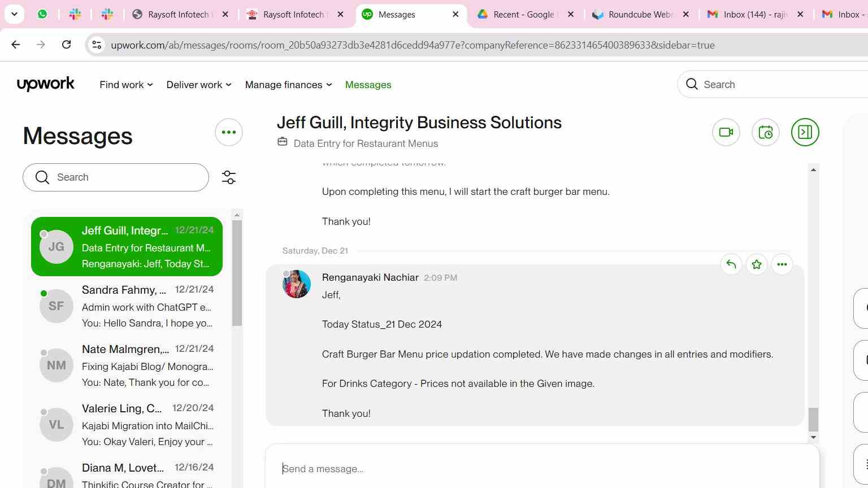This screenshot has width=868, height=488.
Task: Open Nate Malmgren conversation
Action: click(127, 365)
